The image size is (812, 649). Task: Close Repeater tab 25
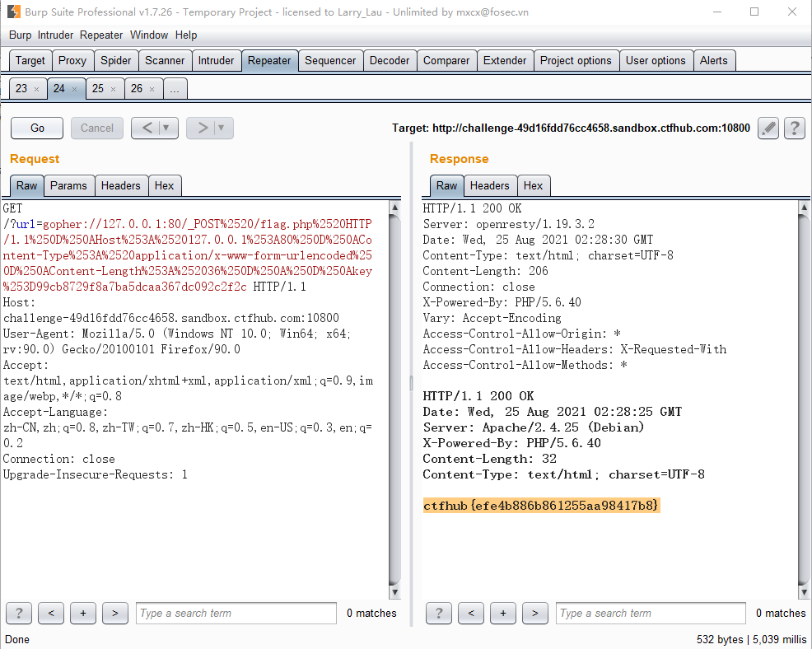113,89
